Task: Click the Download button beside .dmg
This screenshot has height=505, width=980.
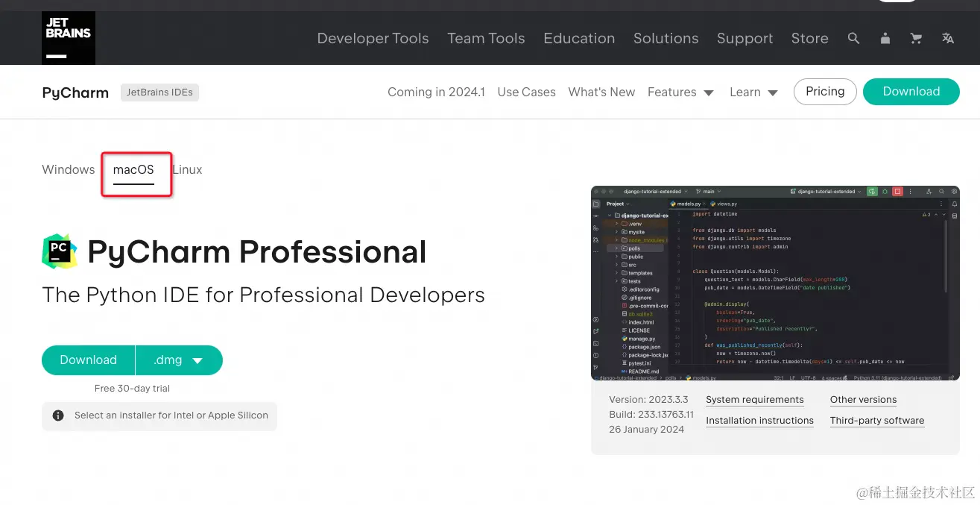Action: point(88,360)
